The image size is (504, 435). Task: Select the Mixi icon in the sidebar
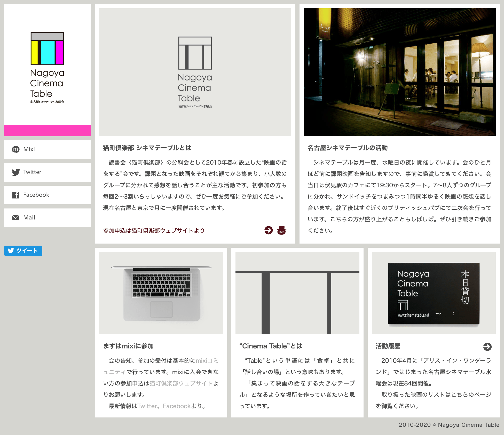16,150
